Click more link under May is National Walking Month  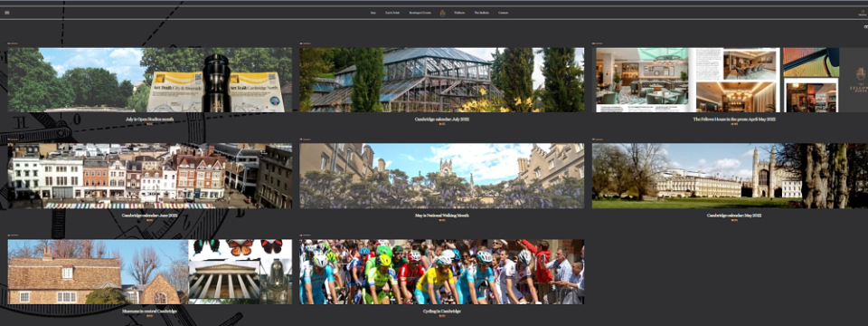click(442, 220)
